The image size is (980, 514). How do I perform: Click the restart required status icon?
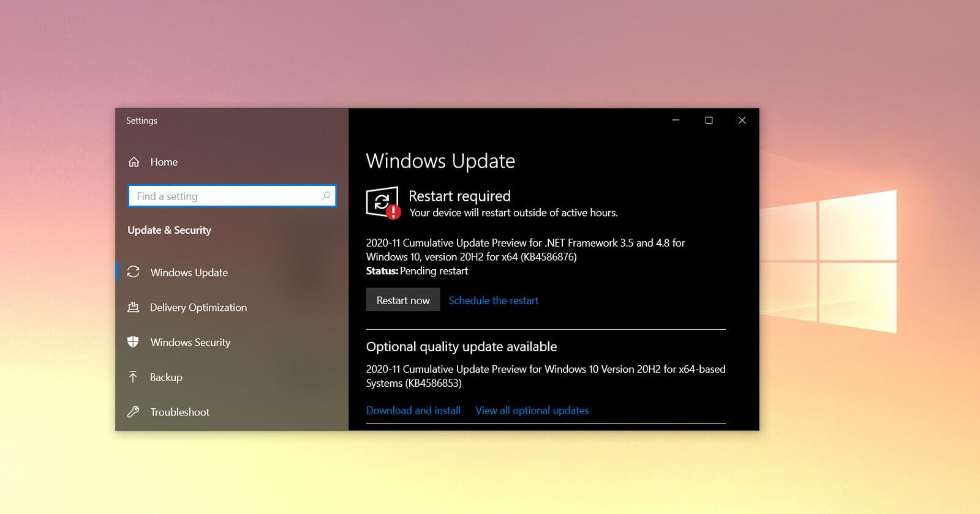383,203
